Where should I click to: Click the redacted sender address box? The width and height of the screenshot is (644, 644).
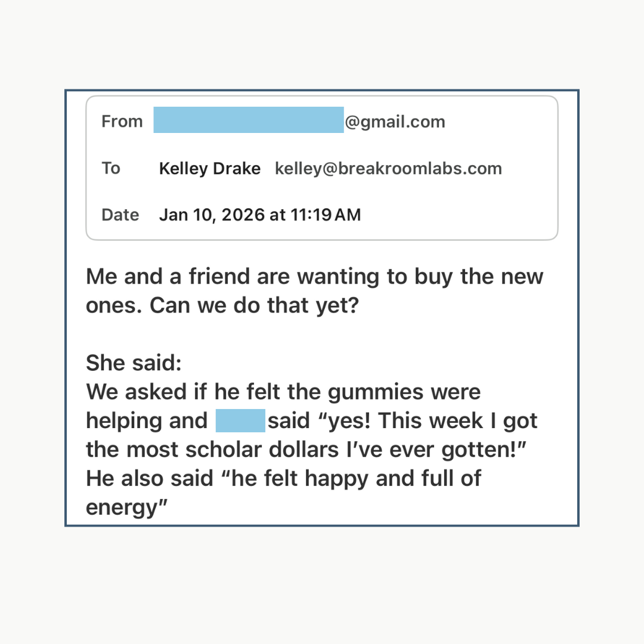[248, 120]
